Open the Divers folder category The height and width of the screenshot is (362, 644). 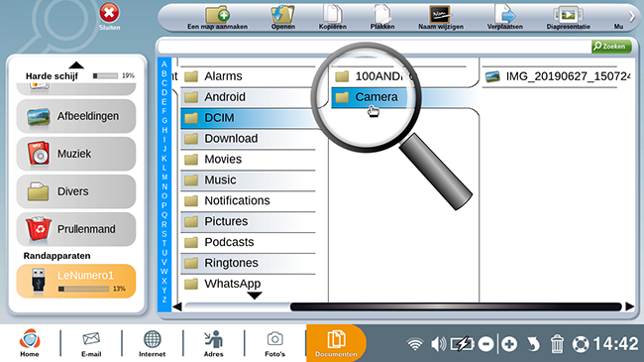point(76,191)
